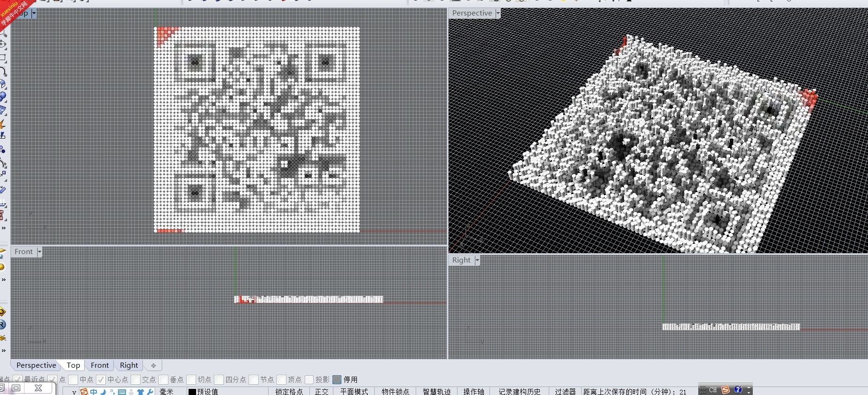Switch to the Front viewport tab
Image resolution: width=868 pixels, height=395 pixels.
pos(100,365)
